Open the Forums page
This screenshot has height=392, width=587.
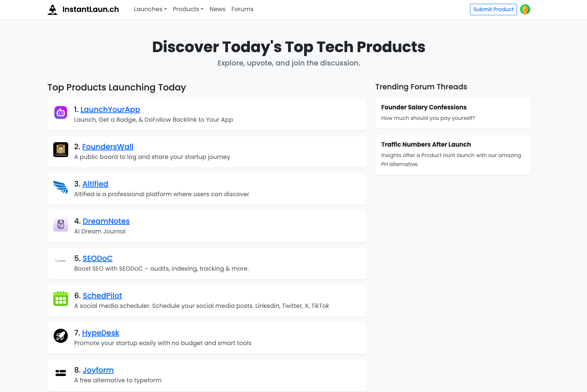[242, 9]
